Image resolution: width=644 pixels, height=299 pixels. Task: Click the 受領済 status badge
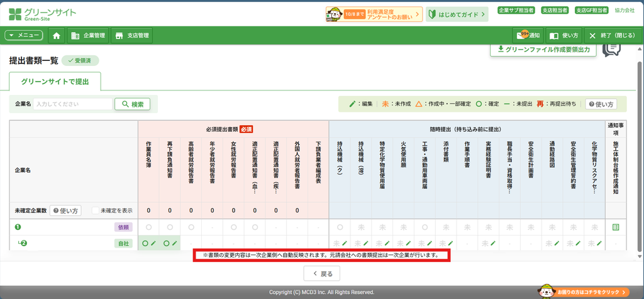80,61
